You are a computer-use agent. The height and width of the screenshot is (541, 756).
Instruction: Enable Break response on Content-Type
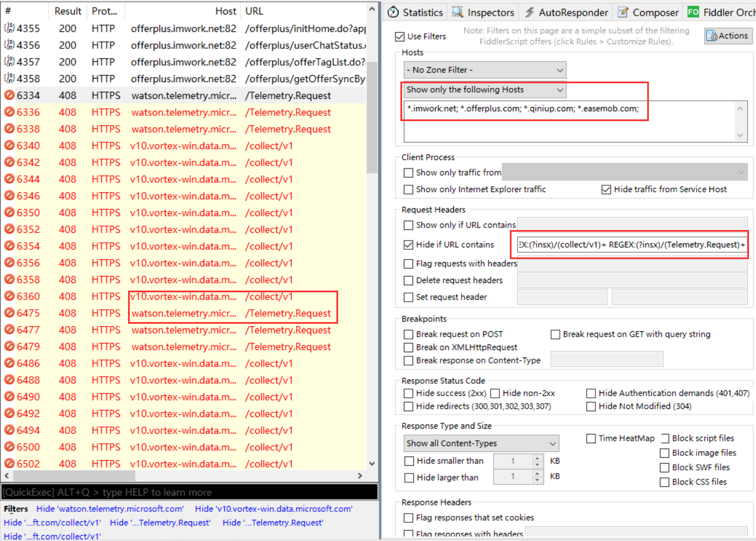click(x=409, y=361)
